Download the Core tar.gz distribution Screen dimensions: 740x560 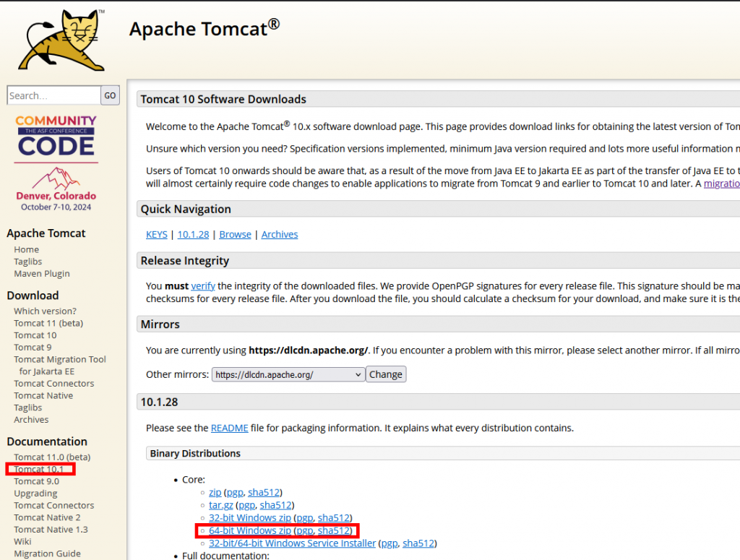coord(221,505)
